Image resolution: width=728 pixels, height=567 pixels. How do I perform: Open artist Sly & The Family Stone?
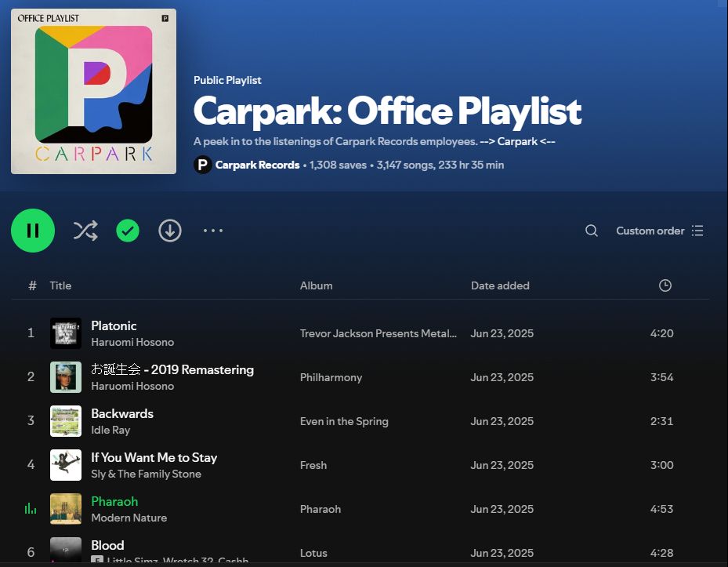(147, 474)
